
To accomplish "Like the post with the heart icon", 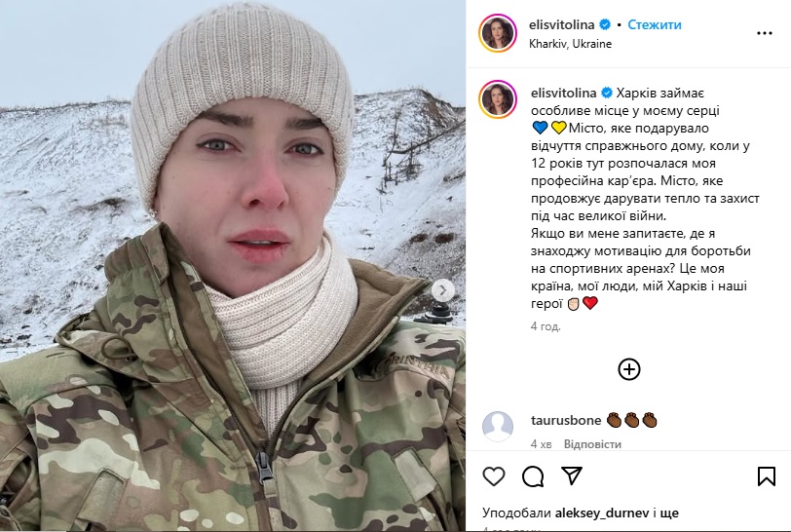I will (x=493, y=475).
